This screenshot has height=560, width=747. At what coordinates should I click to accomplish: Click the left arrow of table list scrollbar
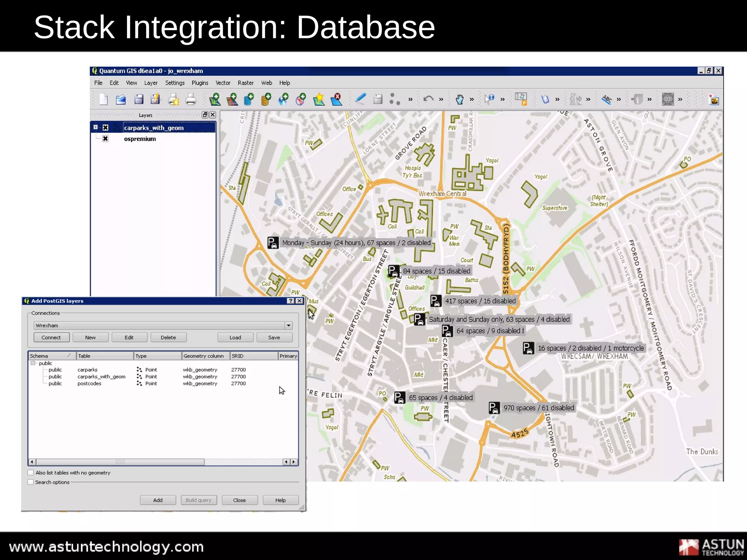coord(32,462)
